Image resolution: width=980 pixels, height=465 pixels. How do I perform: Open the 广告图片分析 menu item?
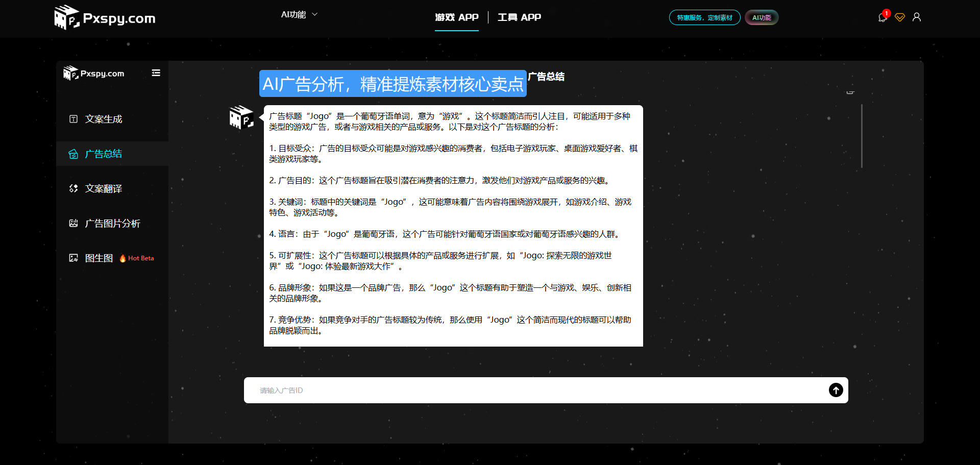(112, 223)
